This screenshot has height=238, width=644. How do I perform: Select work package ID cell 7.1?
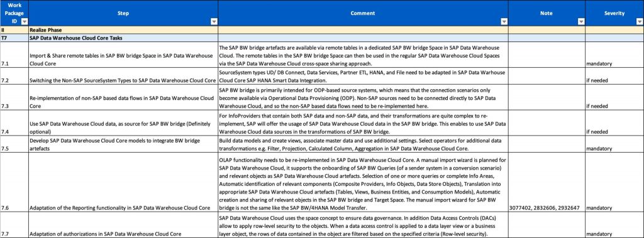tap(14, 55)
